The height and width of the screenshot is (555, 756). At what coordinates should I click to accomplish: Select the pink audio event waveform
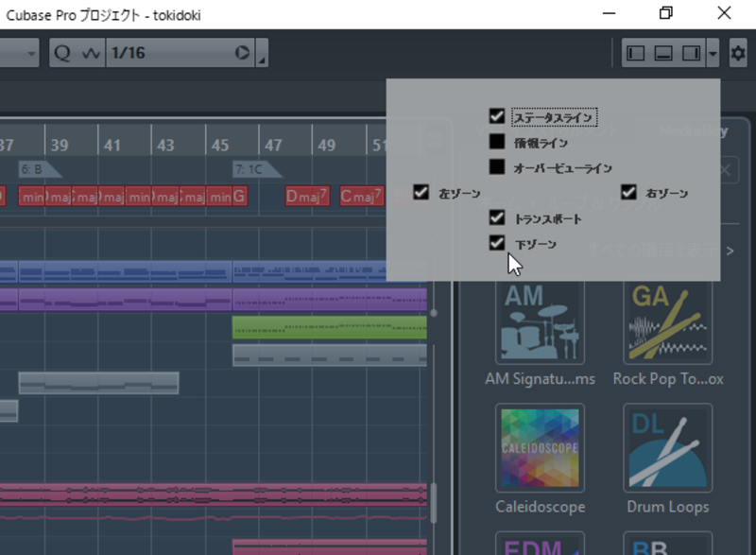(214, 494)
